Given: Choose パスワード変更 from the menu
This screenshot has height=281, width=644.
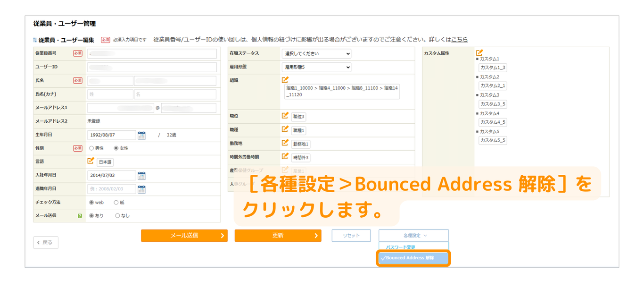Looking at the screenshot, I should 400,247.
